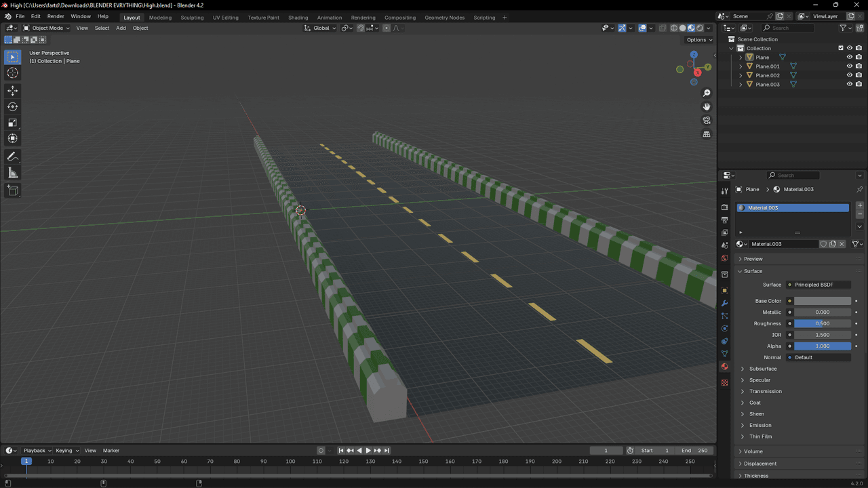Select the Measure tool
868x488 pixels.
[12, 174]
